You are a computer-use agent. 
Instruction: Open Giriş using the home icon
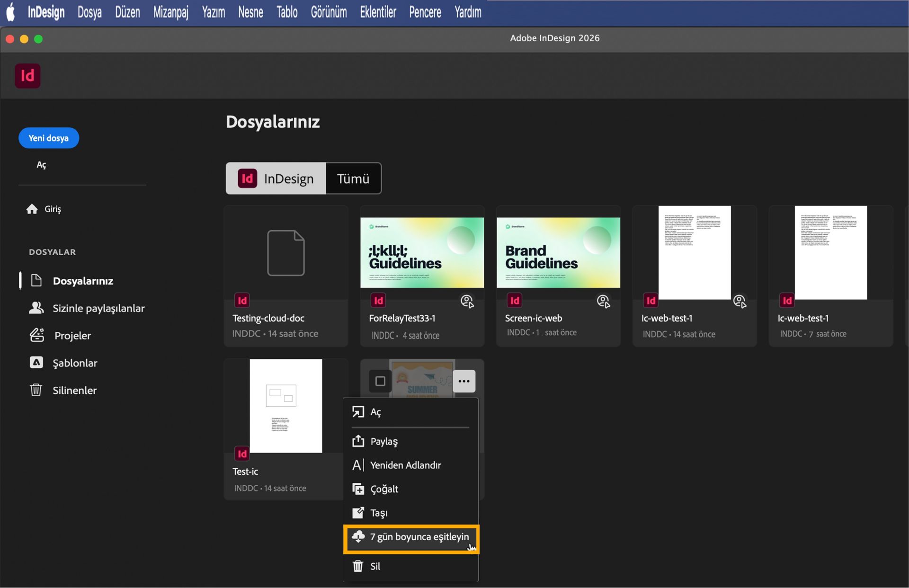[32, 208]
